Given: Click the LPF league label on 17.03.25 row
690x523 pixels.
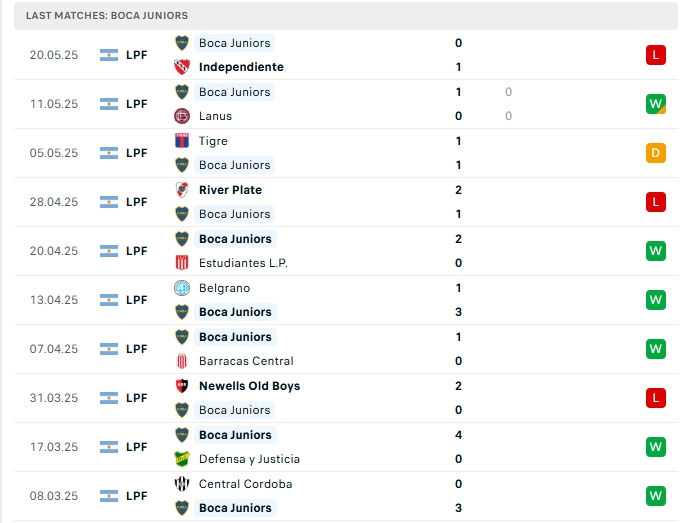Looking at the screenshot, I should (x=137, y=447).
